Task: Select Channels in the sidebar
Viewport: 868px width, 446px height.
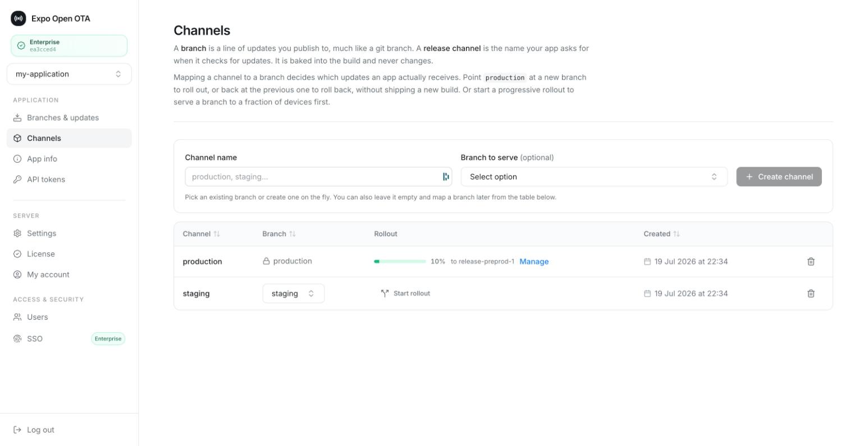Action: [x=69, y=139]
